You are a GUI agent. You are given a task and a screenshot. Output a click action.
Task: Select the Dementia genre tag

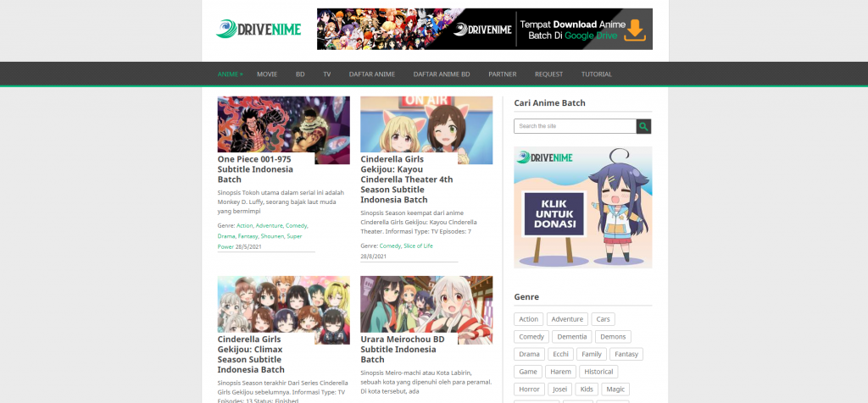(x=572, y=337)
